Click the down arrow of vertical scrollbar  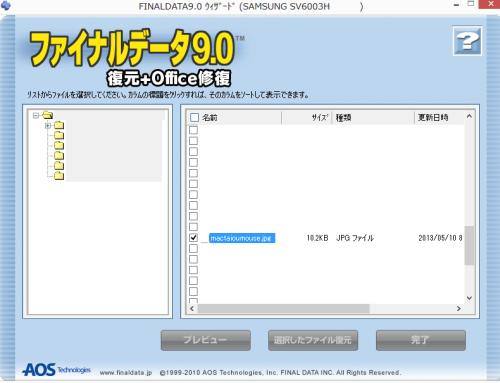click(469, 298)
